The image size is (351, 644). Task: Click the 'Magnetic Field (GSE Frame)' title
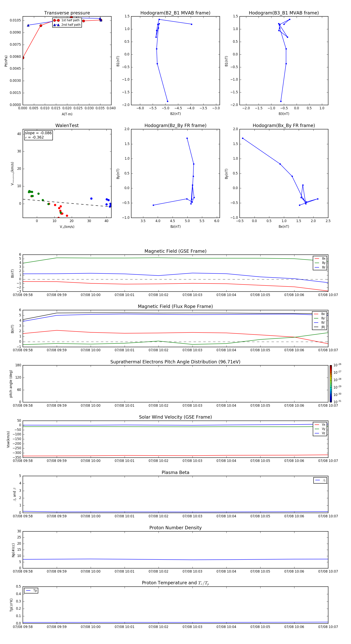click(x=175, y=251)
